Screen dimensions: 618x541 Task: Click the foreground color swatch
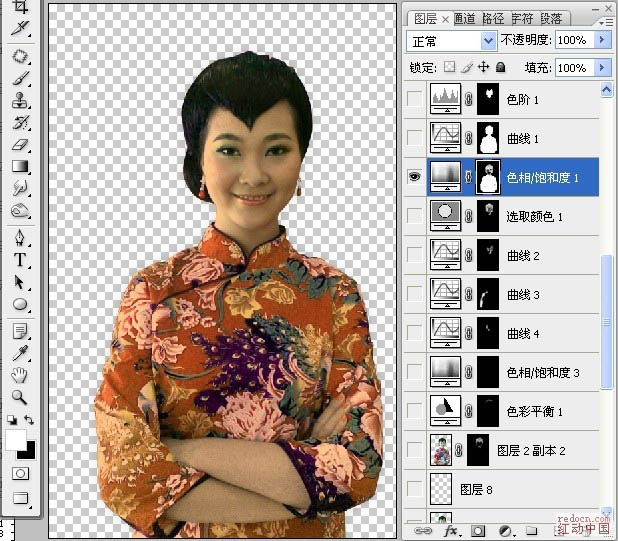pyautogui.click(x=15, y=440)
